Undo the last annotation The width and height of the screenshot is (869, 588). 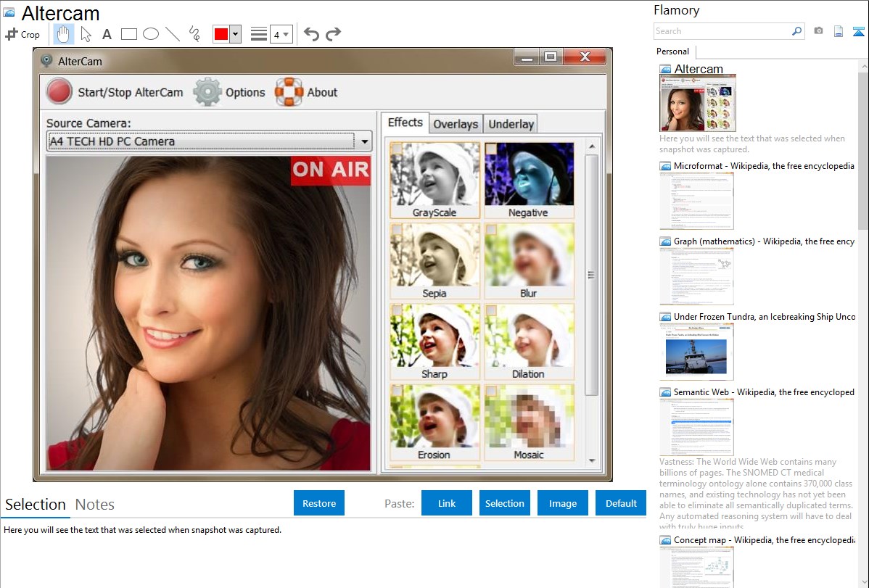click(x=311, y=34)
